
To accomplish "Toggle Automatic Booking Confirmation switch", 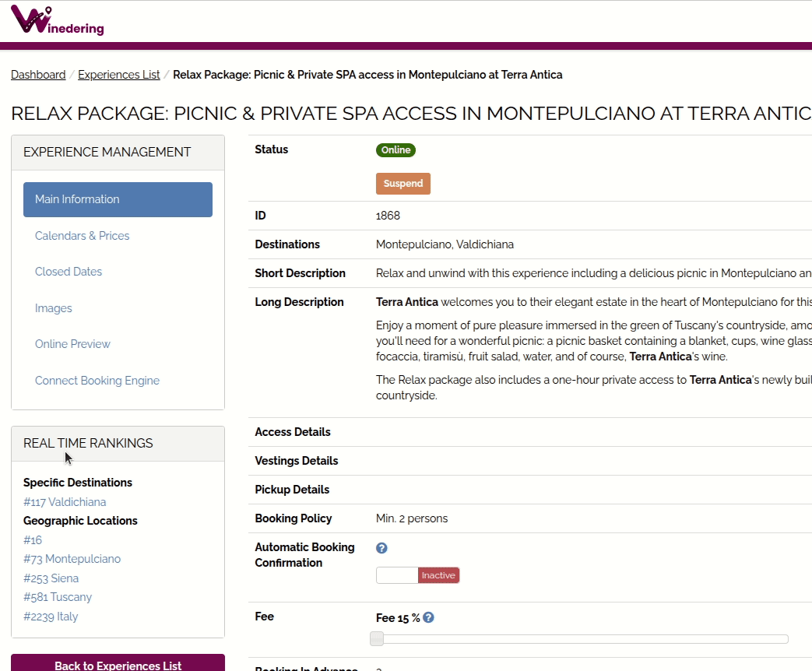I will pos(417,575).
